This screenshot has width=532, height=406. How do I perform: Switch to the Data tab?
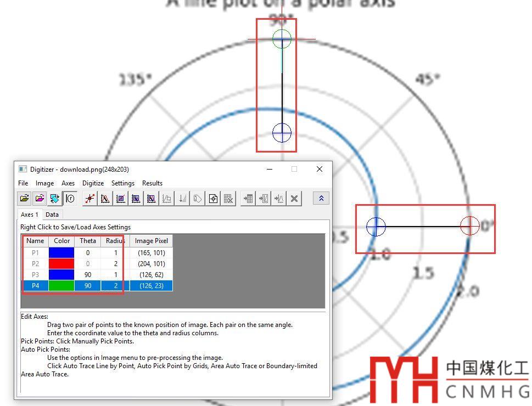click(x=52, y=215)
